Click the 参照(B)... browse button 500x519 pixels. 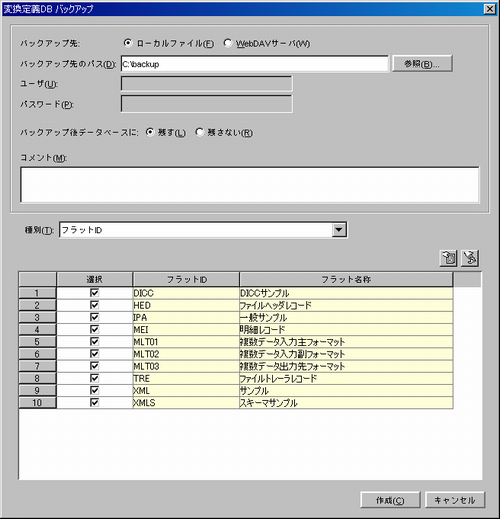[x=422, y=63]
